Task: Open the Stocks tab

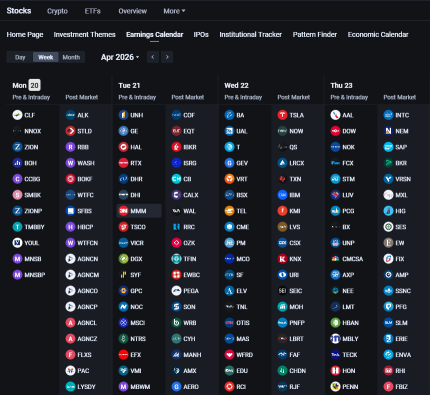Action: [x=19, y=11]
